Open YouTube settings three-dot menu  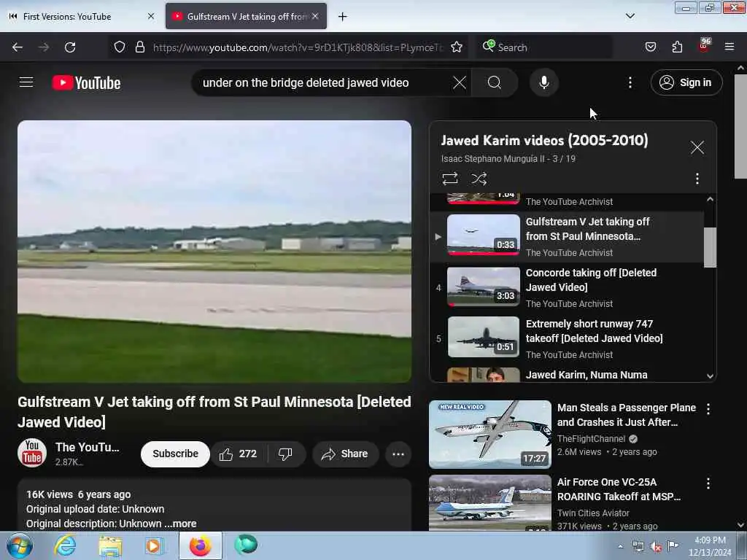click(630, 82)
